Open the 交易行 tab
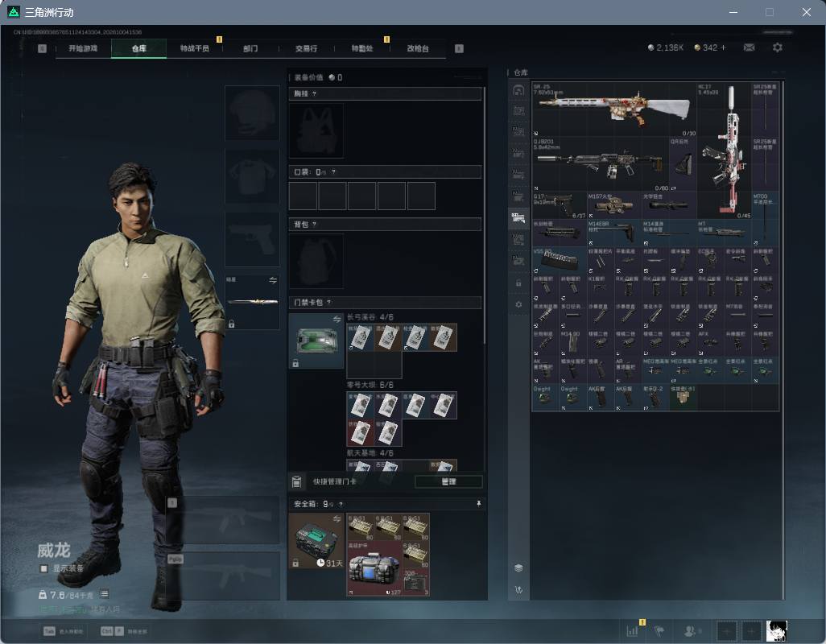The height and width of the screenshot is (644, 826). [x=306, y=48]
